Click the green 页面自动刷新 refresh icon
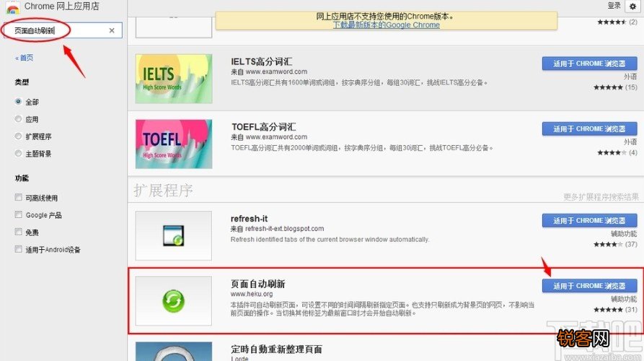 (174, 301)
